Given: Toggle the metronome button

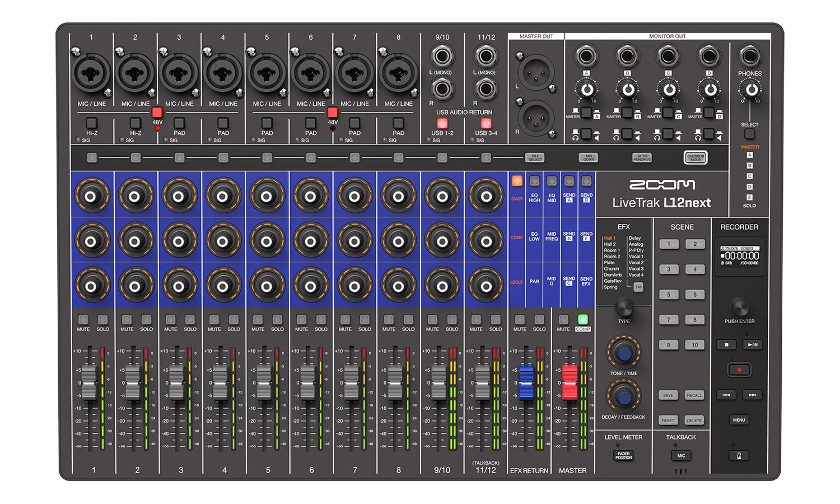Looking at the screenshot, I should point(739,455).
